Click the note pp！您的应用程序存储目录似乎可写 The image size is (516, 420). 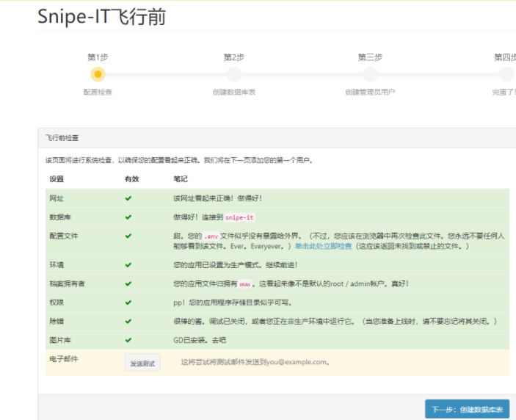pos(233,303)
